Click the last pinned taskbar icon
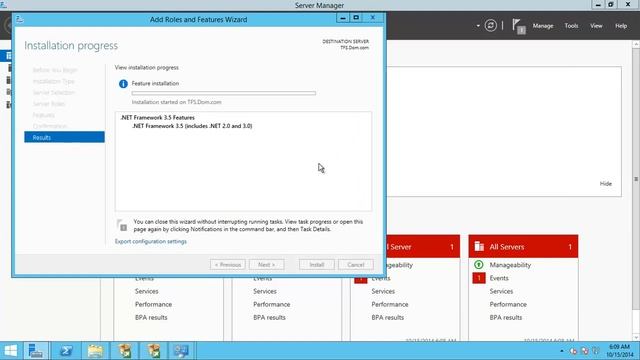The width and height of the screenshot is (640, 360). [x=181, y=351]
